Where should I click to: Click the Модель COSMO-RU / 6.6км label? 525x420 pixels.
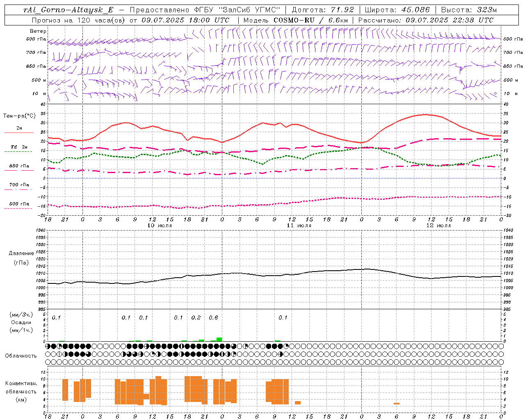point(296,20)
